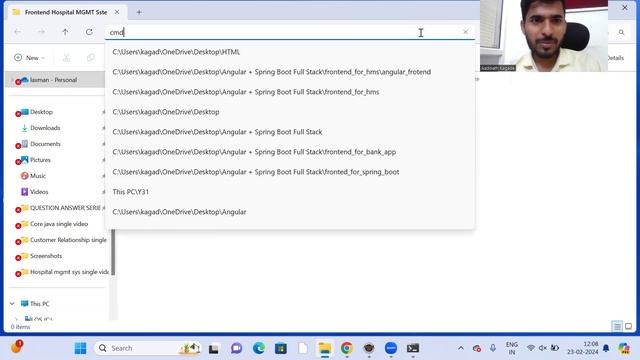Screen dimensions: 640x360
Task: Click the navigation pane scrollbar
Action: [x=113, y=252]
